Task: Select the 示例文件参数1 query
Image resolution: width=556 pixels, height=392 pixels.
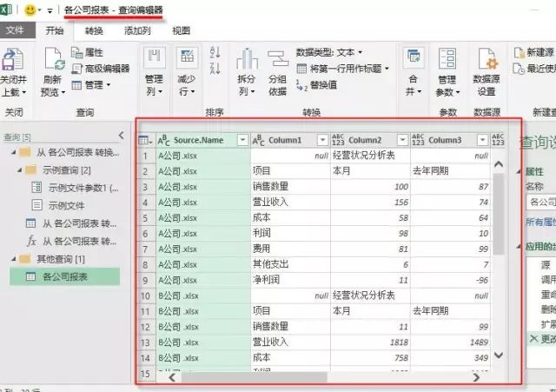Action: click(76, 188)
